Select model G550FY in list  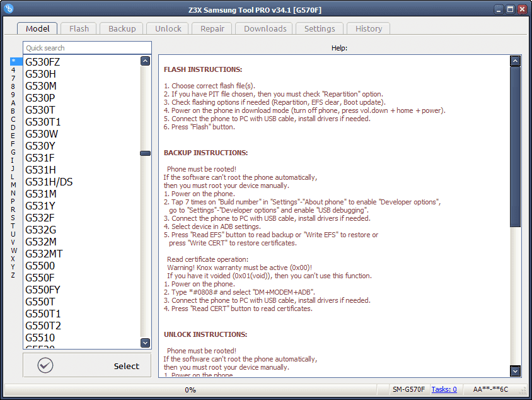43,290
